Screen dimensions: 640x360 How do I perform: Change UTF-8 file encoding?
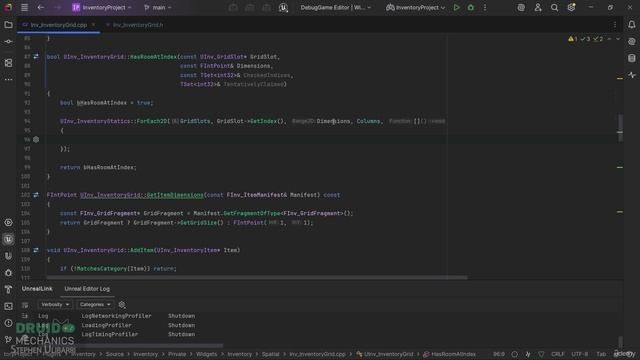(x=580, y=354)
